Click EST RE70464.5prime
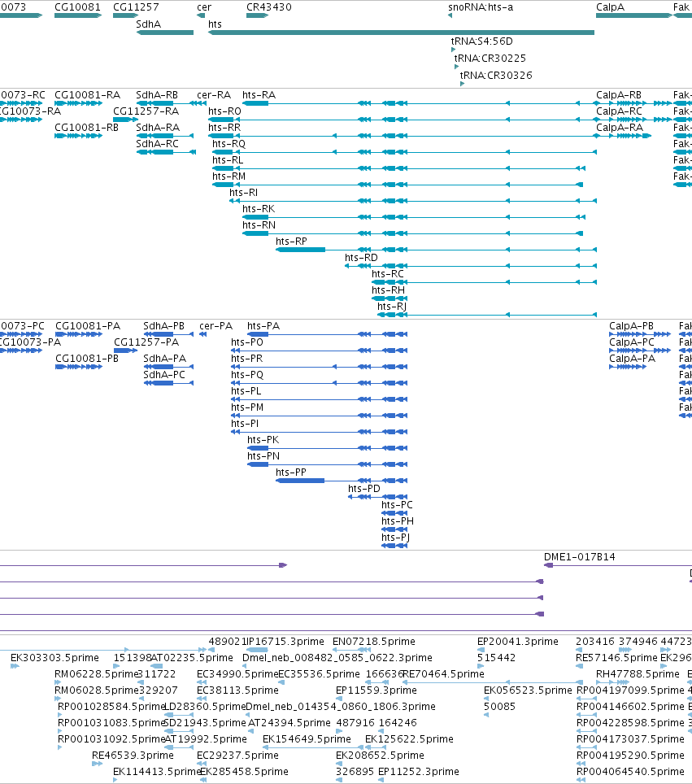 [443, 674]
